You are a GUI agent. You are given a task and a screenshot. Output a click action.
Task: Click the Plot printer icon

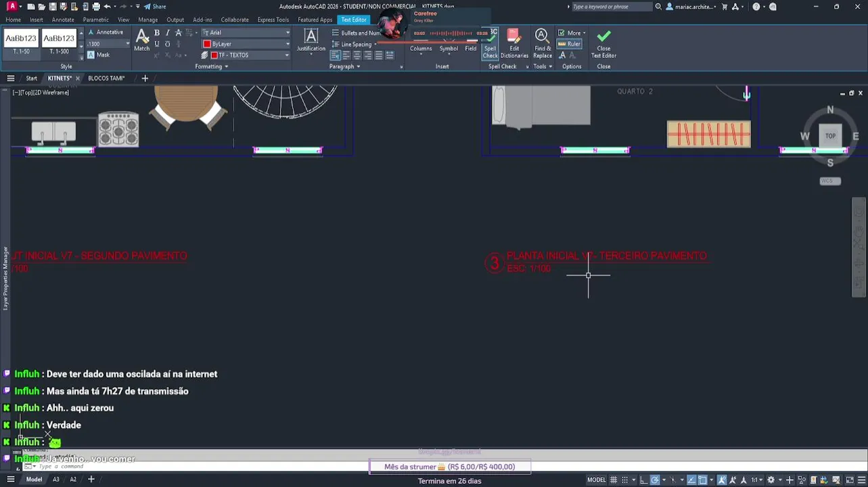coord(96,7)
